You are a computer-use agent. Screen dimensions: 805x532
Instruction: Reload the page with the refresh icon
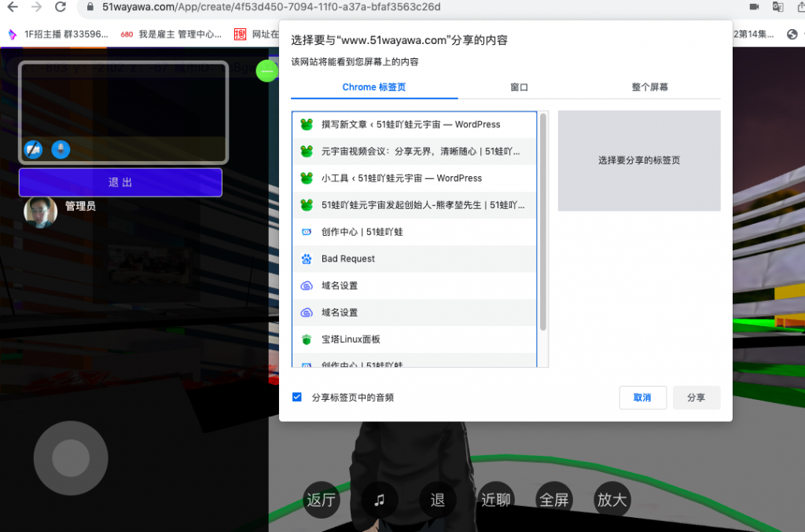coord(61,7)
